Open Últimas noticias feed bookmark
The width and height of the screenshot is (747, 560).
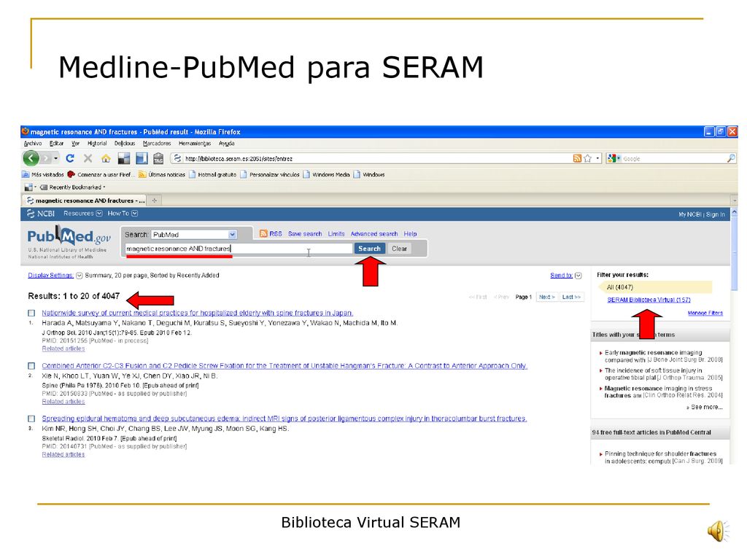(161, 174)
